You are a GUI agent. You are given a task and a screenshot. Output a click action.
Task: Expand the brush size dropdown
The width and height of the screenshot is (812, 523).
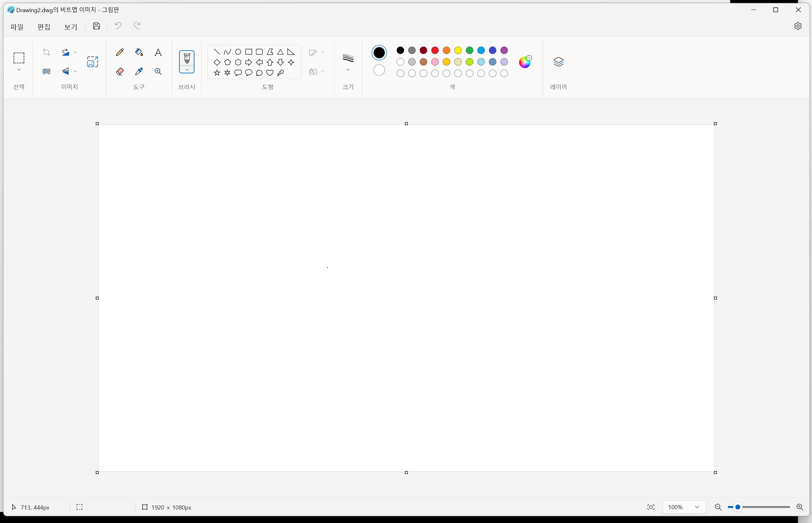tap(348, 70)
